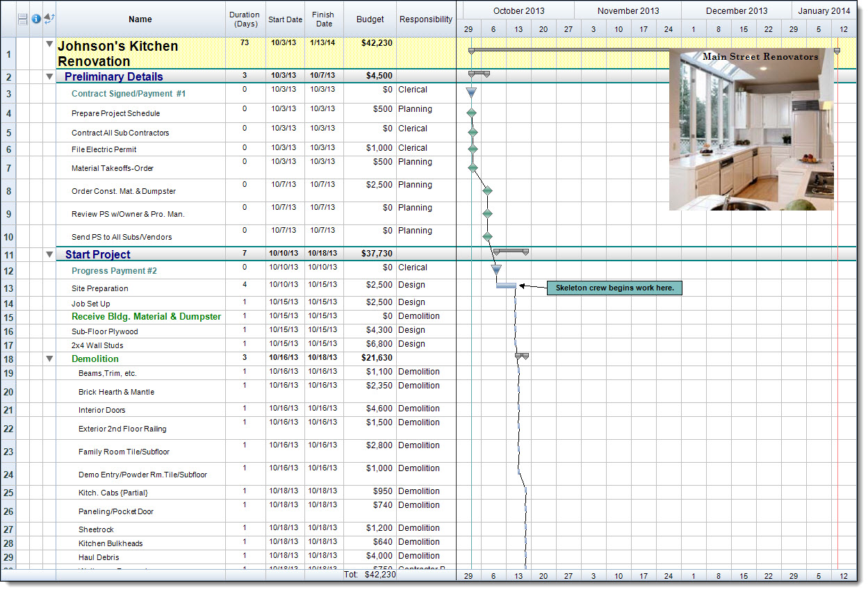Viewport: 868px width, 592px height.
Task: Click November 2013 in the timeline header
Action: (x=628, y=10)
